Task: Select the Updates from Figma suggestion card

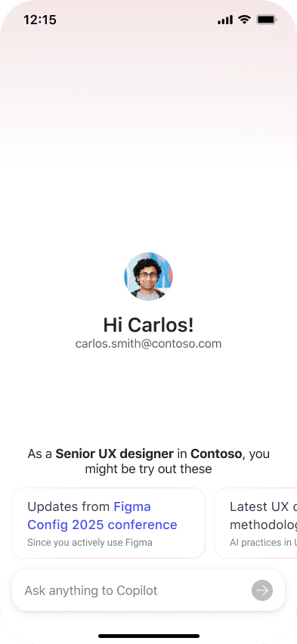Action: pyautogui.click(x=109, y=523)
